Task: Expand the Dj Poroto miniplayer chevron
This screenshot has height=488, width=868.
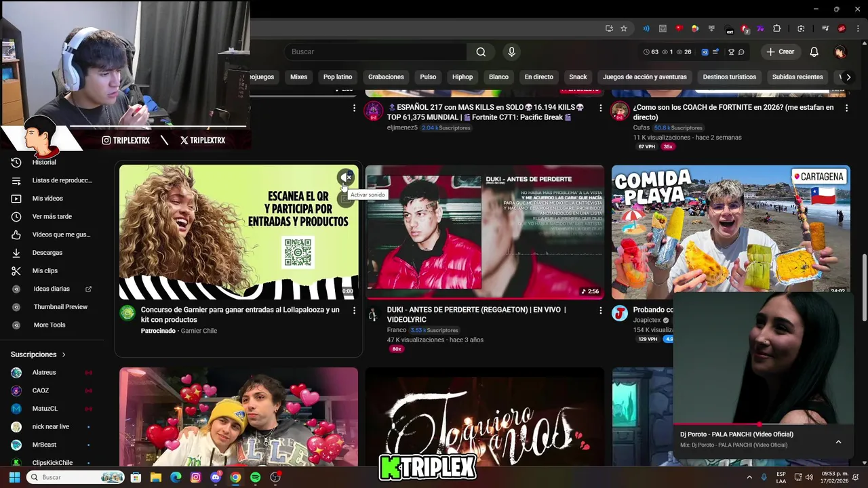Action: [x=838, y=442]
